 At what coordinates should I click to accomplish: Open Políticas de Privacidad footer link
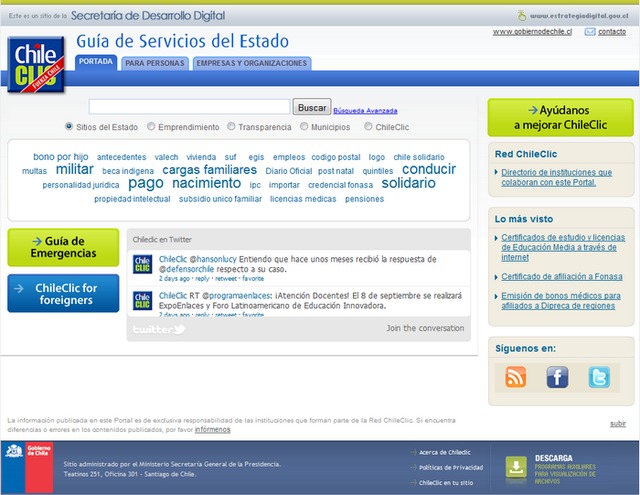click(451, 468)
